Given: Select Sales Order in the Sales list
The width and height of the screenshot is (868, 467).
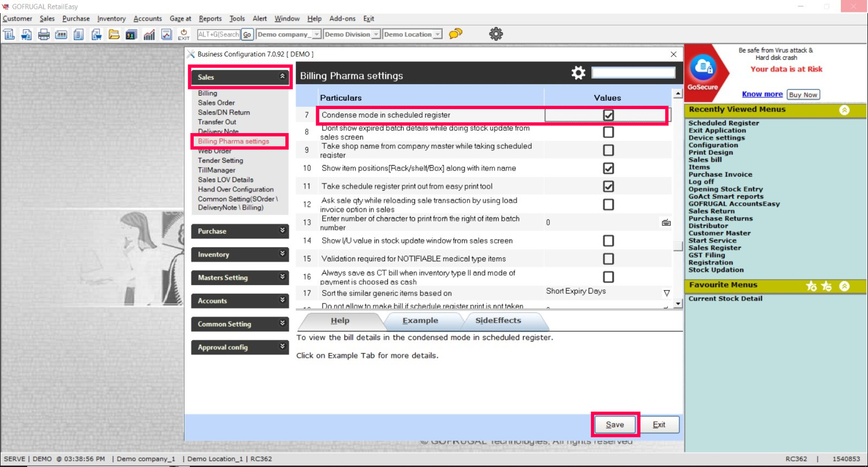Looking at the screenshot, I should pos(216,103).
